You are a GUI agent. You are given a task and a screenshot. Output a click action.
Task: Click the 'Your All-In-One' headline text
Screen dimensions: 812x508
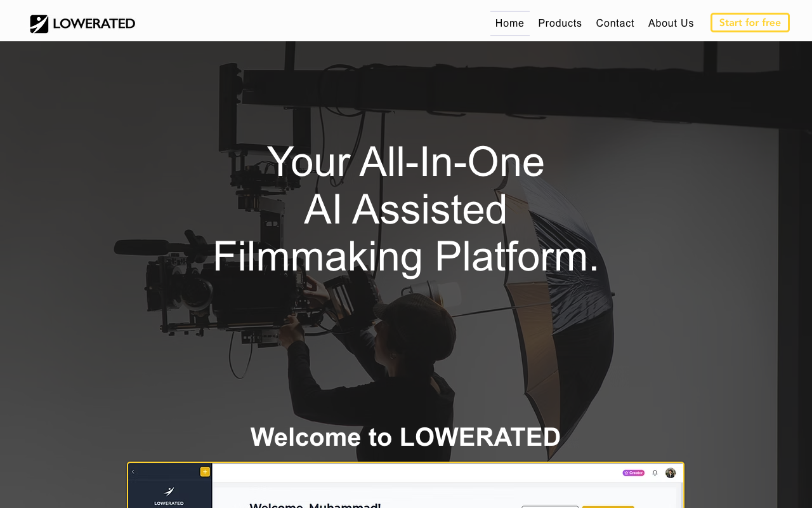(406, 161)
